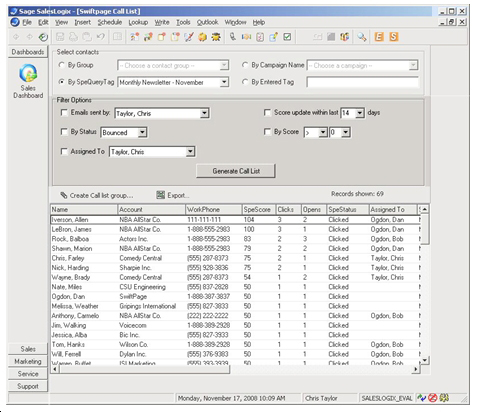
Task: Click the person with graduation cap icon
Action: tap(216, 37)
